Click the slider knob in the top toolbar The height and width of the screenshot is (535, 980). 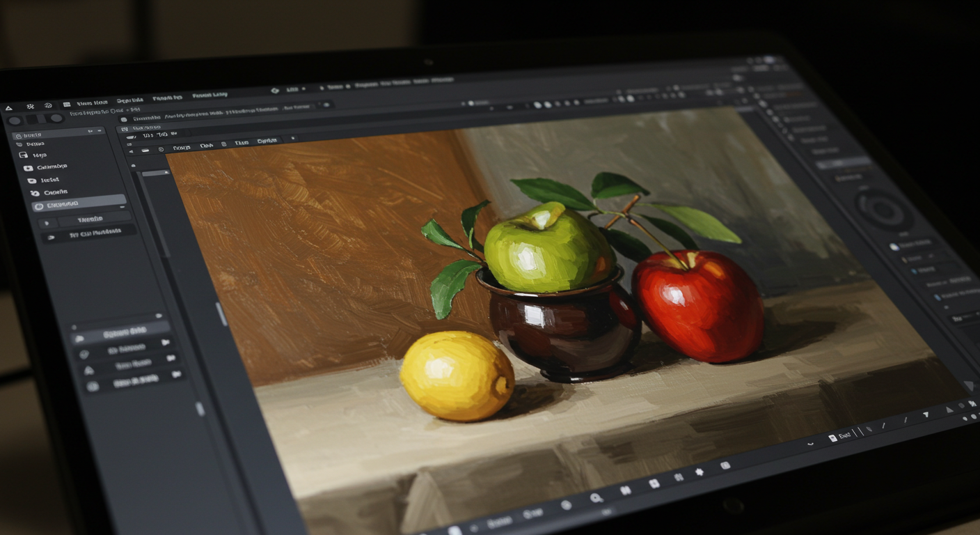tap(470, 103)
